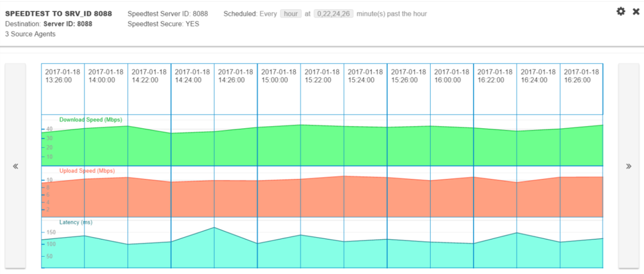The width and height of the screenshot is (644, 274).
Task: Select the 2017-01-18 14:22:00 column header
Action: click(x=149, y=88)
